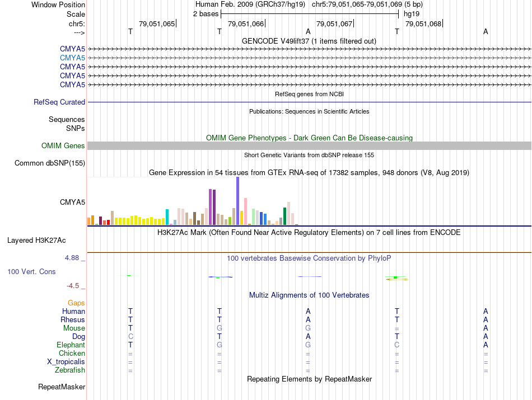The height and width of the screenshot is (400, 532).
Task: Click the CMYA5 label beside GTEx expression chart
Action: (x=72, y=203)
